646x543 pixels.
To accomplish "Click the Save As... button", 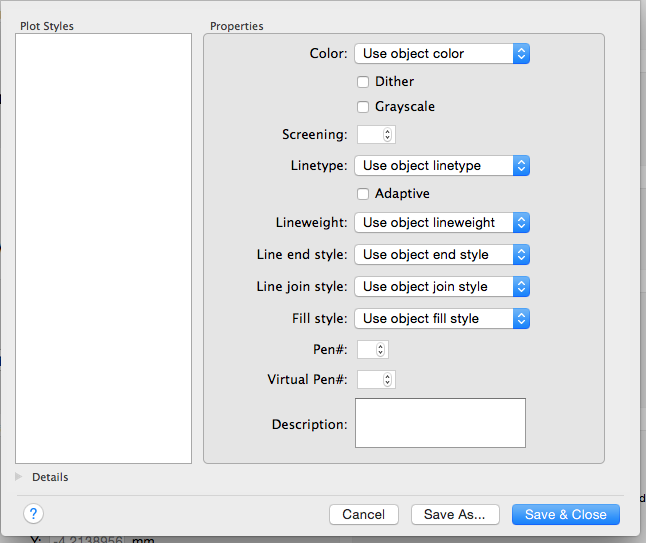I will coord(454,514).
